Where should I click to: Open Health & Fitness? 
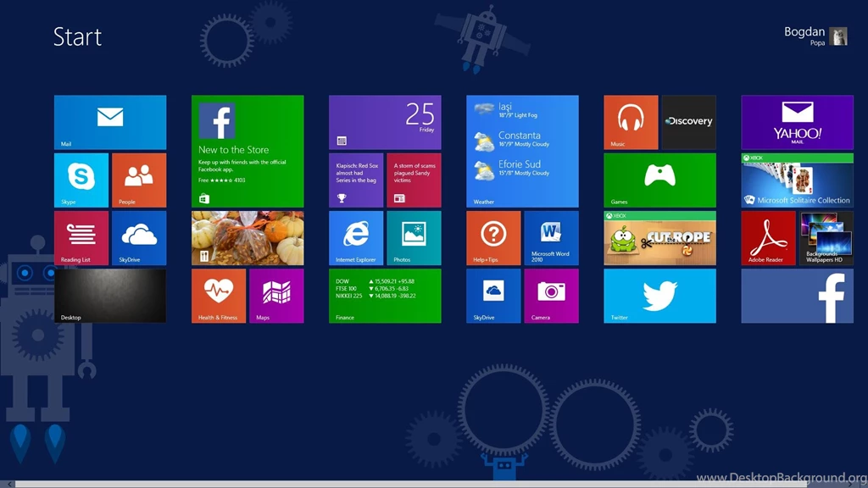[x=219, y=296]
